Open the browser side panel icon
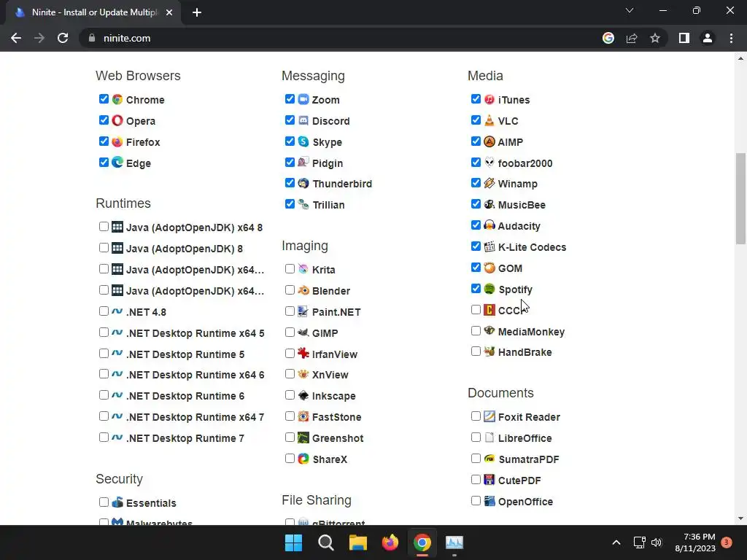The height and width of the screenshot is (560, 747). [x=684, y=38]
